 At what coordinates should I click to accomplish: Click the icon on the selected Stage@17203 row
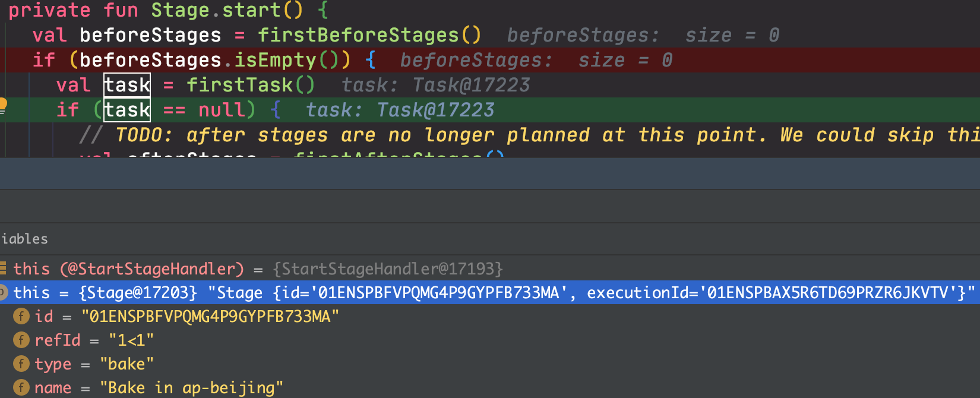3,292
